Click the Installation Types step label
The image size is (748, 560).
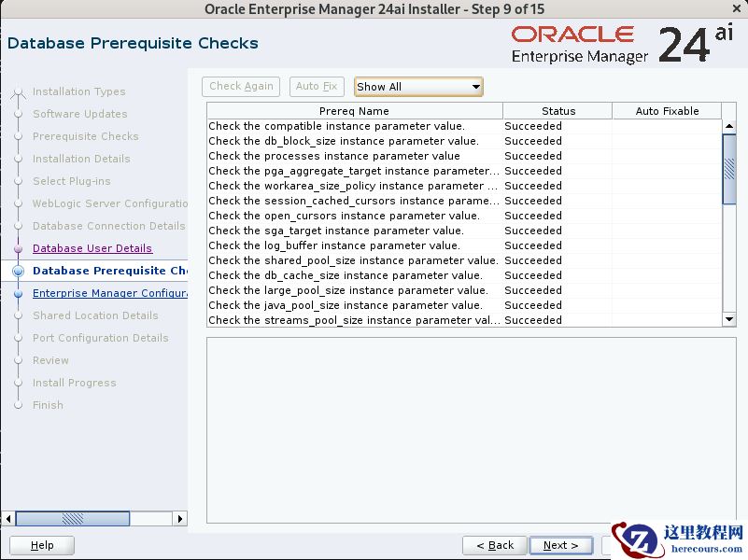(x=78, y=91)
